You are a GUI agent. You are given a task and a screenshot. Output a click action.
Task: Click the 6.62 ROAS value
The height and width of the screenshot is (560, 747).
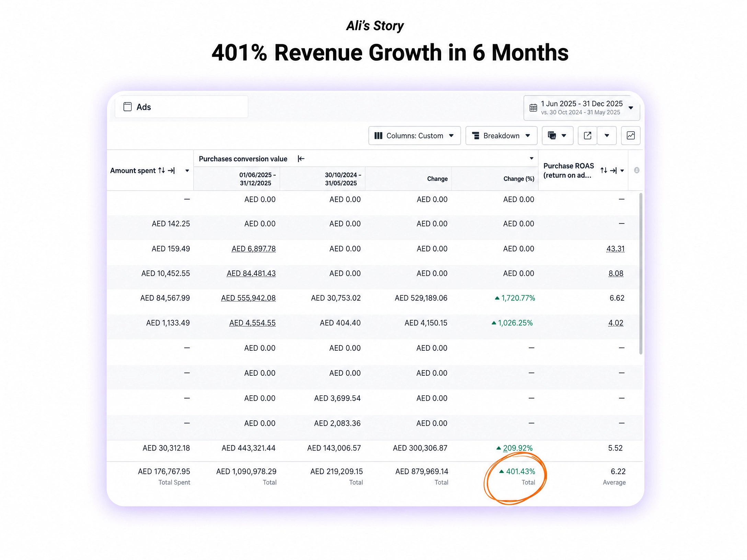(617, 298)
